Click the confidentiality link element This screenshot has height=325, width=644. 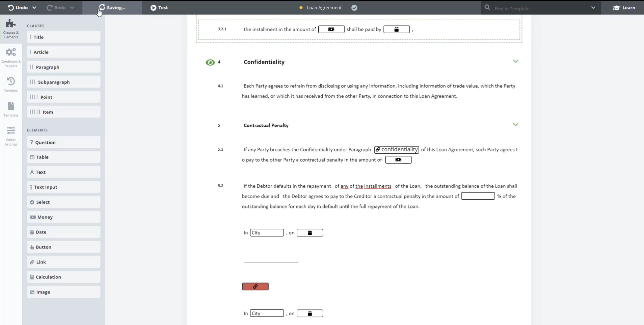click(x=397, y=149)
